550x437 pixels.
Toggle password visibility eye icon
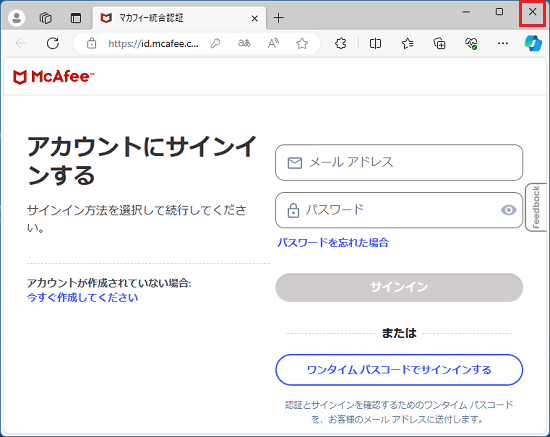pos(508,210)
